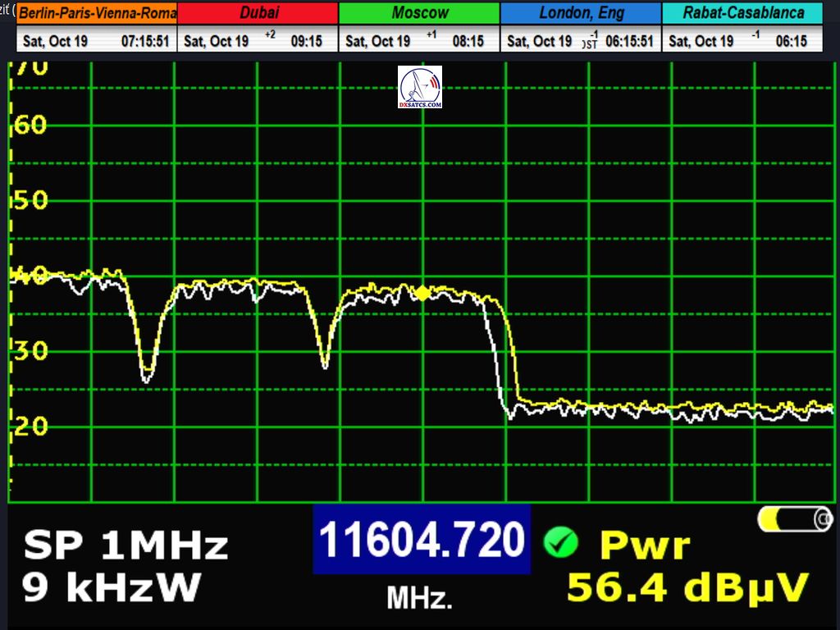Click the Berlin time 07:15:51 display
Image resolution: width=840 pixels, height=630 pixels.
point(146,41)
